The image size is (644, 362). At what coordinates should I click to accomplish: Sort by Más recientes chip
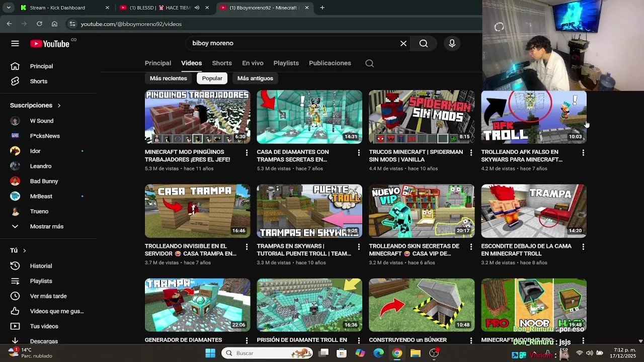[169, 78]
